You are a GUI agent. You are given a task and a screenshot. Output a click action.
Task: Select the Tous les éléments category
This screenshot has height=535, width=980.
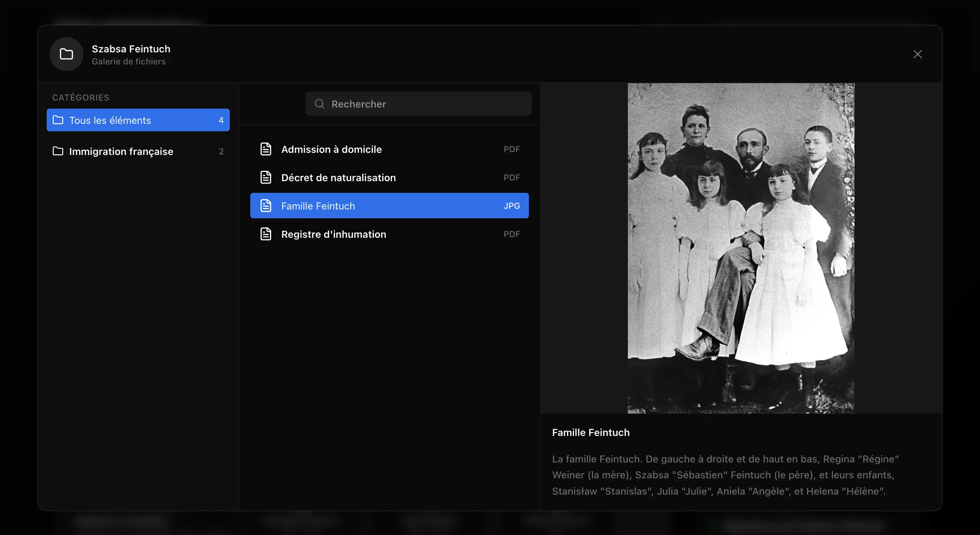click(x=110, y=120)
